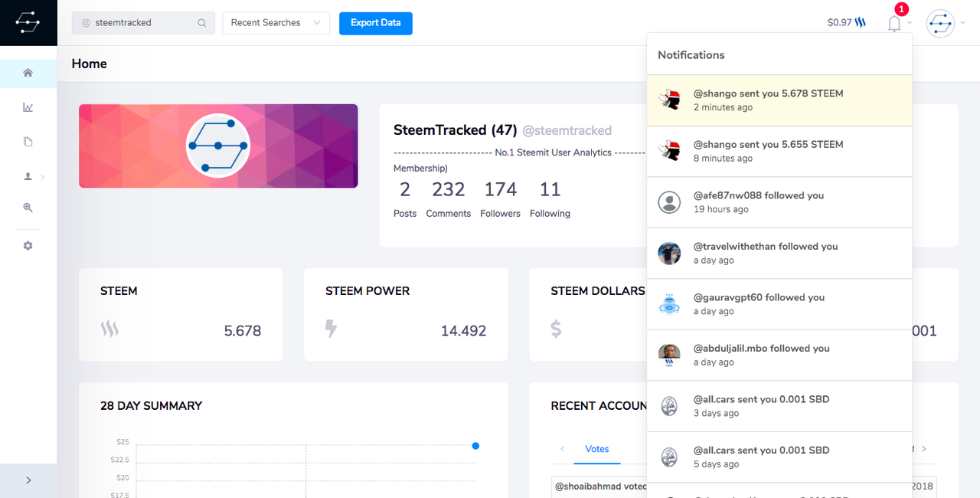The height and width of the screenshot is (498, 980).
Task: Click the search magnifier in username field
Action: point(202,23)
